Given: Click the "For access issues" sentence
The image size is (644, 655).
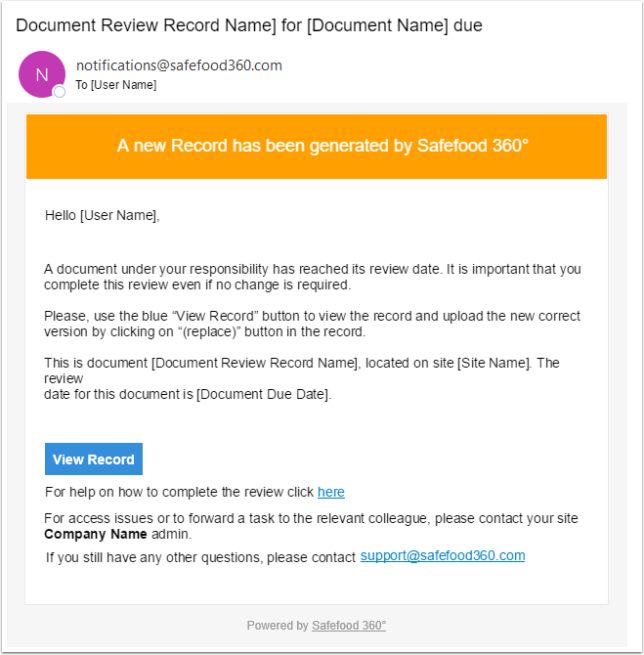Looking at the screenshot, I should point(311,518).
